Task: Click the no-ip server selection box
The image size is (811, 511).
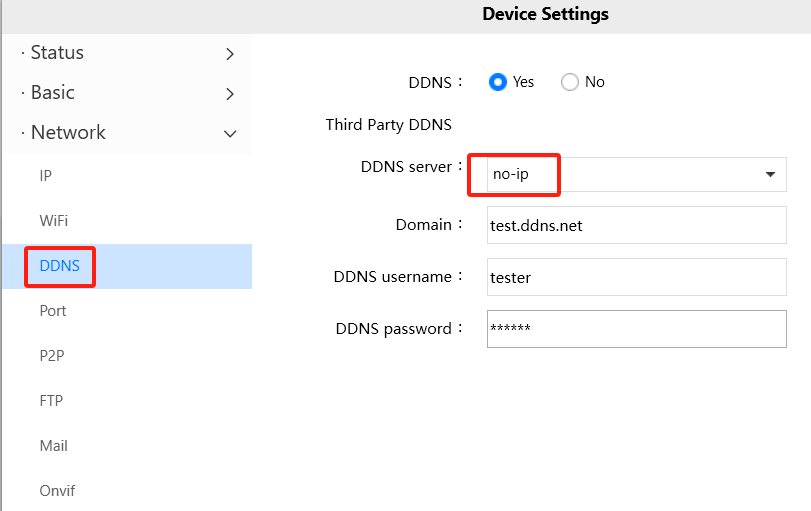Action: pyautogui.click(x=620, y=174)
